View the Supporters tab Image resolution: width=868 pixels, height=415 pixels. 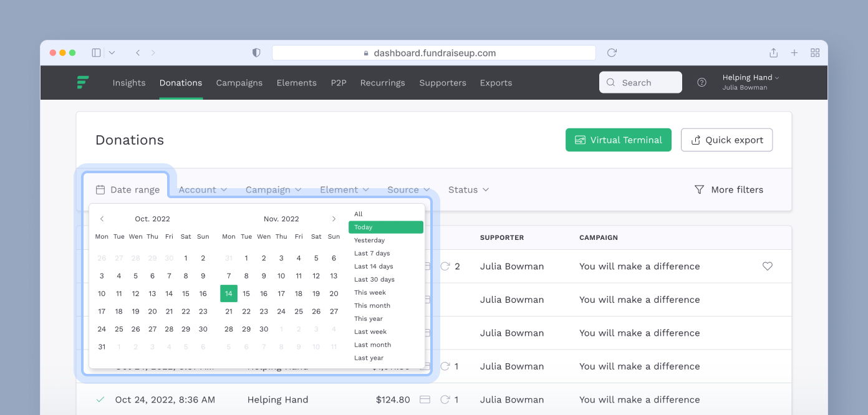443,82
